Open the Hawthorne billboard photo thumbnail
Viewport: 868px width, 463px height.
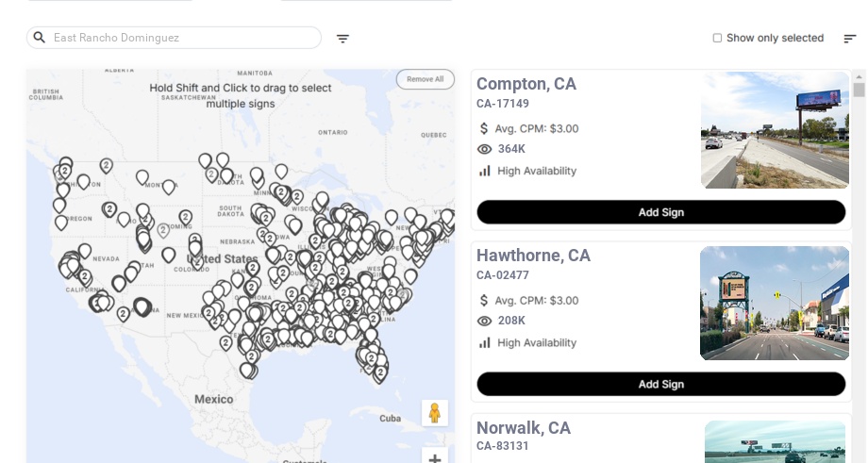[775, 303]
